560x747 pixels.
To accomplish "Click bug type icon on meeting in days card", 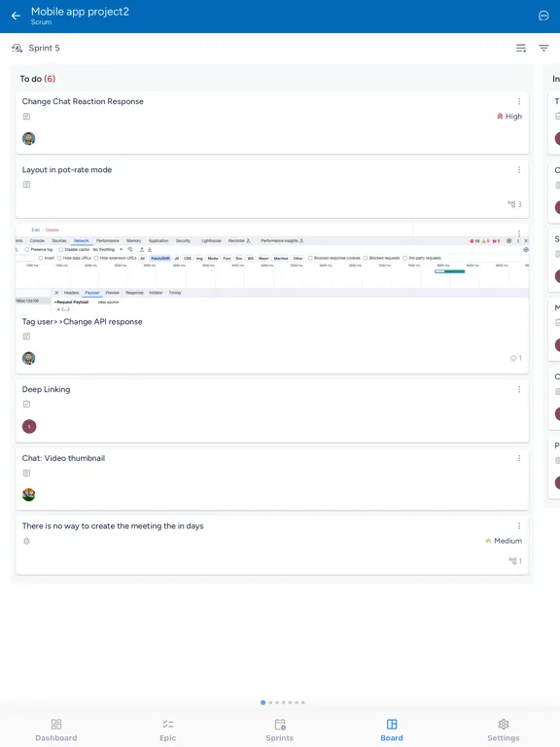I will click(26, 541).
